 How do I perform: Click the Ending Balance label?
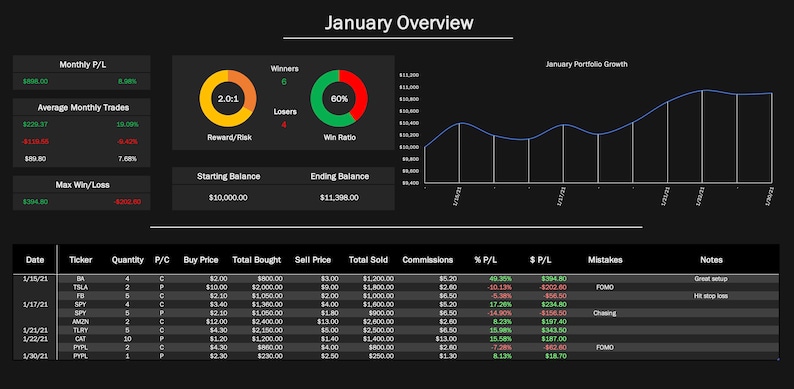click(x=339, y=176)
